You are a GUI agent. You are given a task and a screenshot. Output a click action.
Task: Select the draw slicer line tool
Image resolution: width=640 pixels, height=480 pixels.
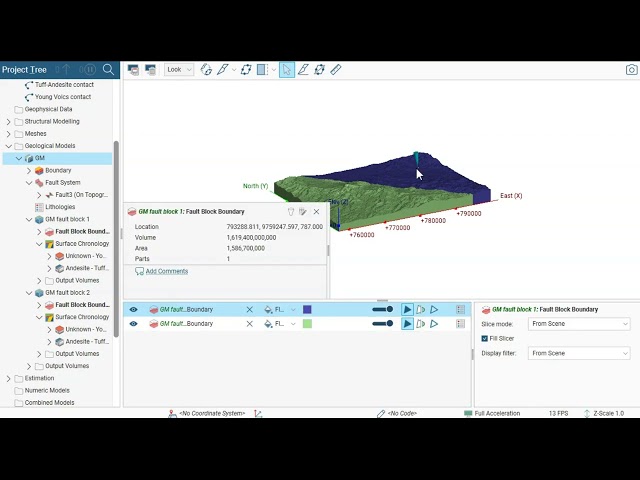pyautogui.click(x=222, y=70)
